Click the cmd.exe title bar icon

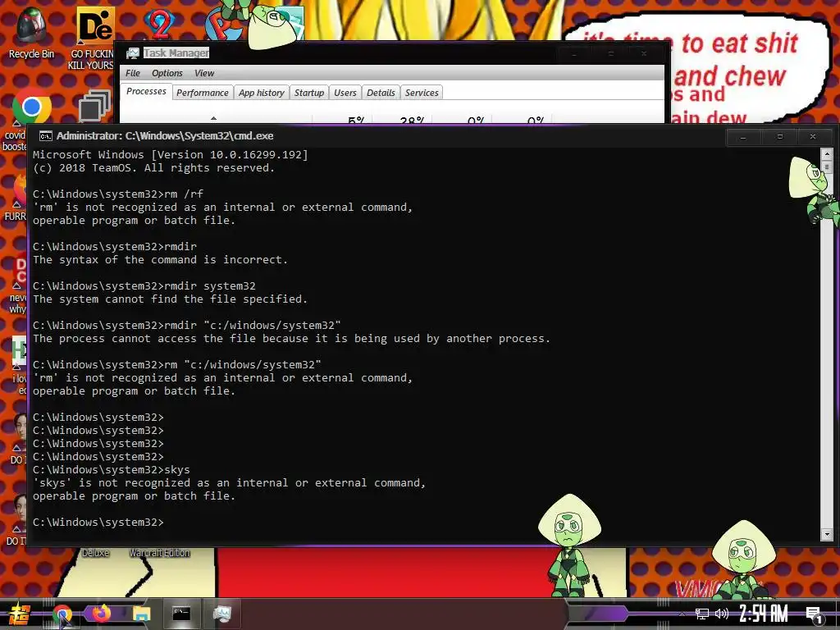click(46, 136)
